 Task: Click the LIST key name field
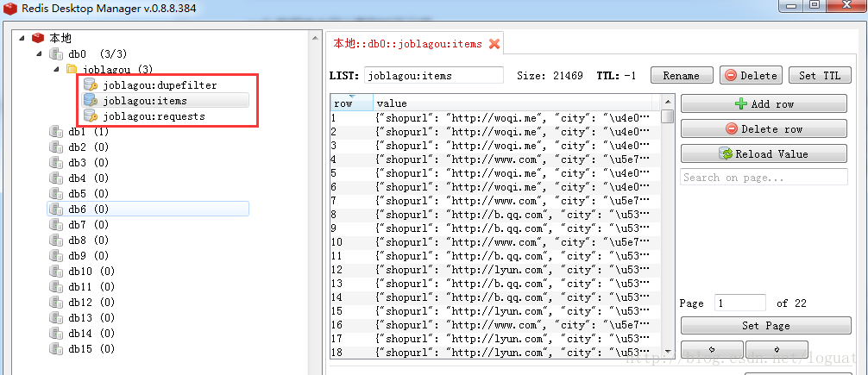(434, 75)
